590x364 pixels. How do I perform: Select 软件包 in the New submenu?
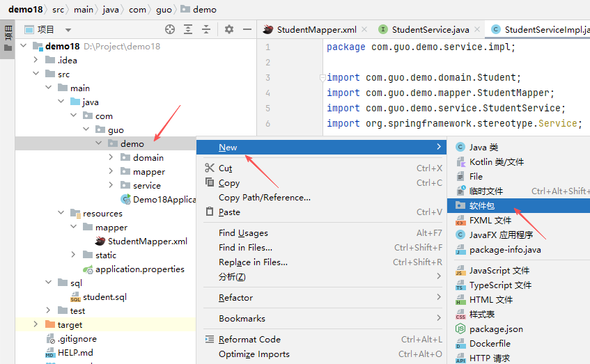click(x=481, y=205)
